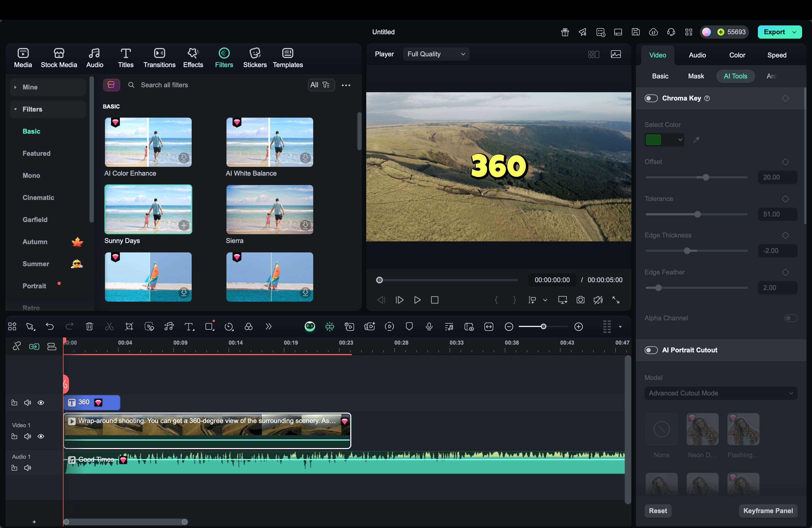
Task: Toggle visibility eye of Video 1 track
Action: coord(41,436)
